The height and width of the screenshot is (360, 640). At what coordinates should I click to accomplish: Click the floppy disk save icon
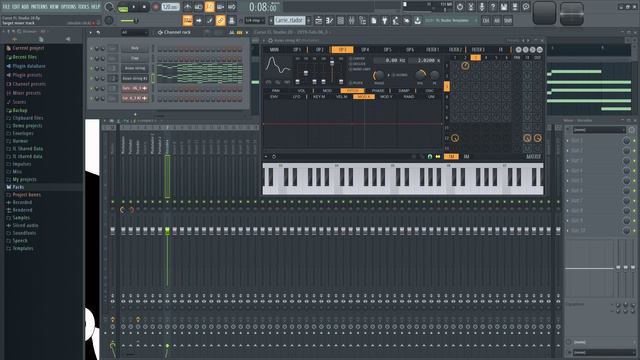point(504,7)
